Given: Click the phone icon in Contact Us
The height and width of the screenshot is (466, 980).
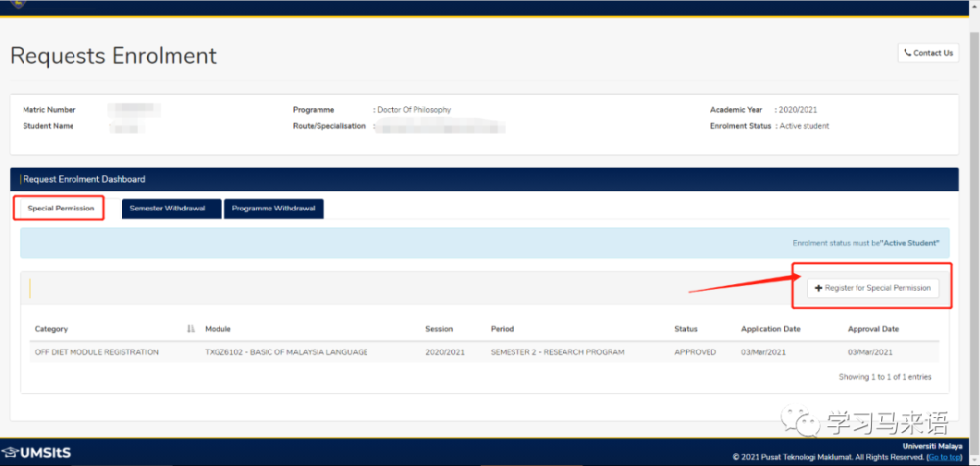Looking at the screenshot, I should coord(907,53).
